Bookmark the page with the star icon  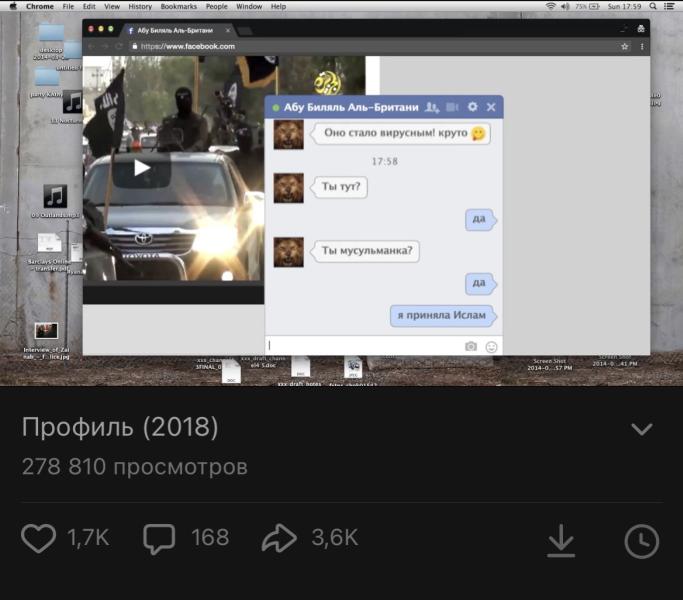point(625,46)
